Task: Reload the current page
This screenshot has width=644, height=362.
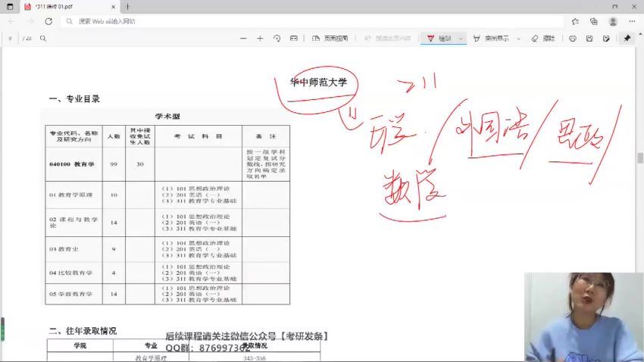Action: (x=48, y=21)
